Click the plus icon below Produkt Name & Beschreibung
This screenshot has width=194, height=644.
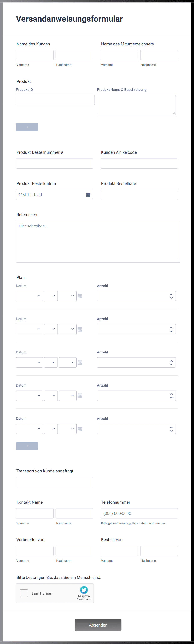[x=27, y=127]
